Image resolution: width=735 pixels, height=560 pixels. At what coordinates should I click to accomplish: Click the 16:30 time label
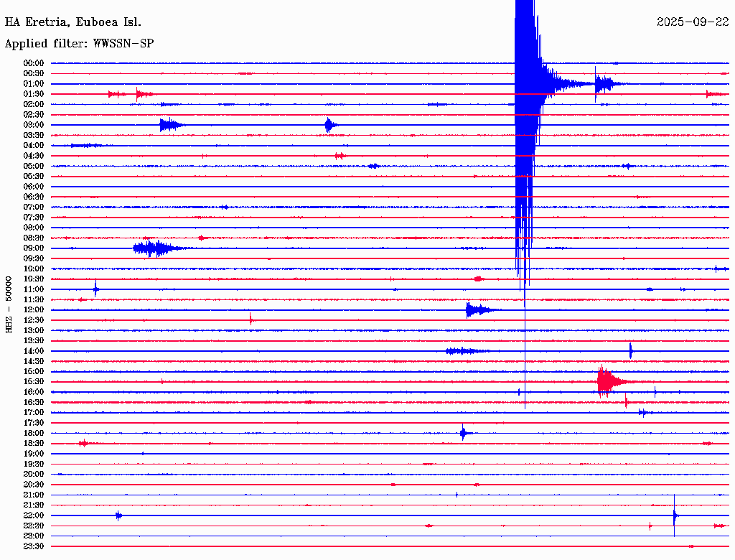click(x=34, y=403)
